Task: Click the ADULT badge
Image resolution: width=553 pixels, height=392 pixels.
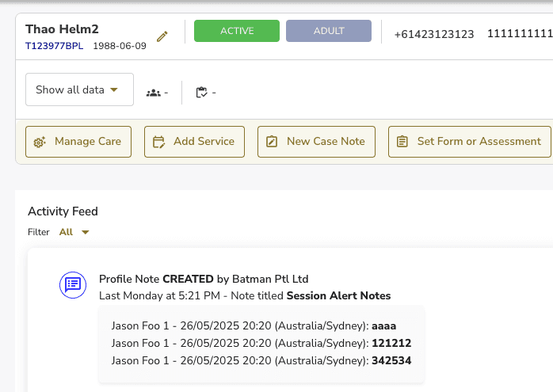Action: click(x=329, y=31)
